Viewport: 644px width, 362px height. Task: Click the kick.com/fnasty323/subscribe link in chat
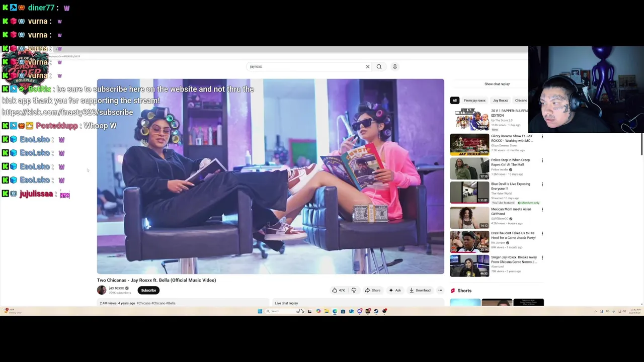pyautogui.click(x=67, y=113)
